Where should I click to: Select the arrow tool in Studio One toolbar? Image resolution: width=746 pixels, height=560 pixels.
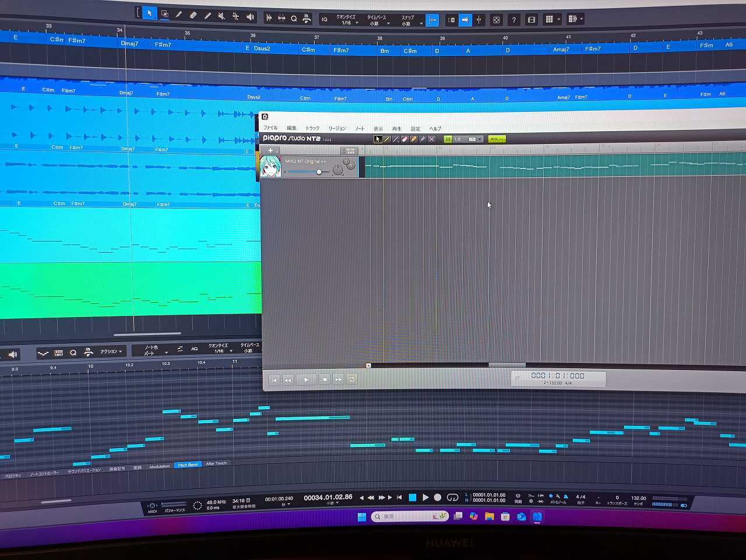pyautogui.click(x=150, y=13)
